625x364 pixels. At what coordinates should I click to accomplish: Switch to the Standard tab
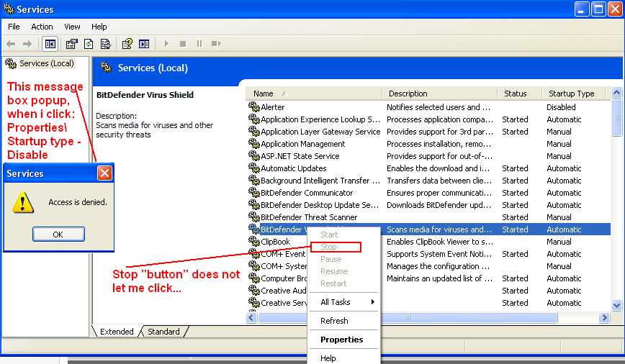[x=163, y=332]
